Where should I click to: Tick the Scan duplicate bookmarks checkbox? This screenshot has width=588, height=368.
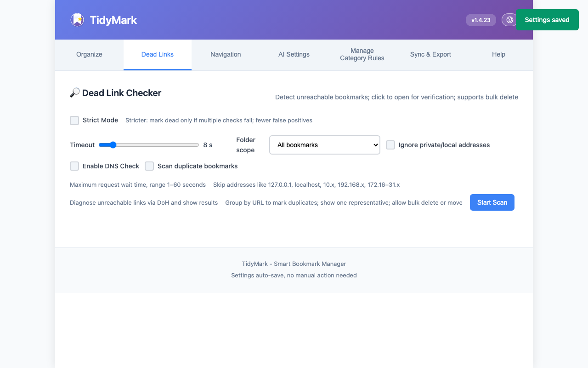tap(149, 166)
